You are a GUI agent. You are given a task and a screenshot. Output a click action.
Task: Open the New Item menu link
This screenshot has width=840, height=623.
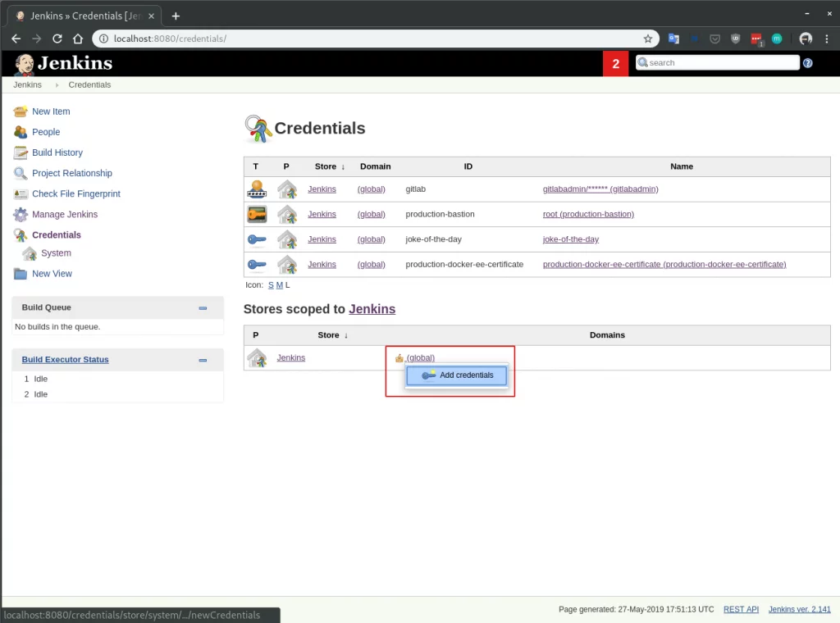[x=51, y=111]
